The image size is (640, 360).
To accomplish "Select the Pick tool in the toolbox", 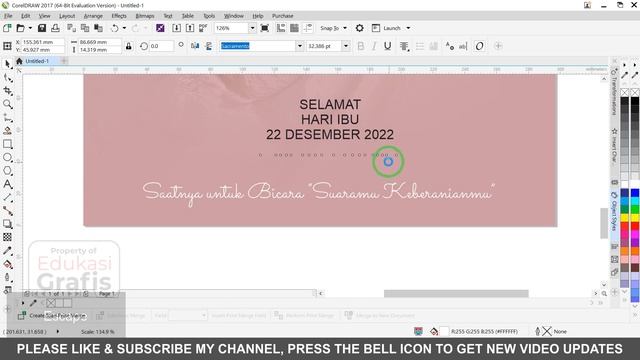I will click(7, 64).
